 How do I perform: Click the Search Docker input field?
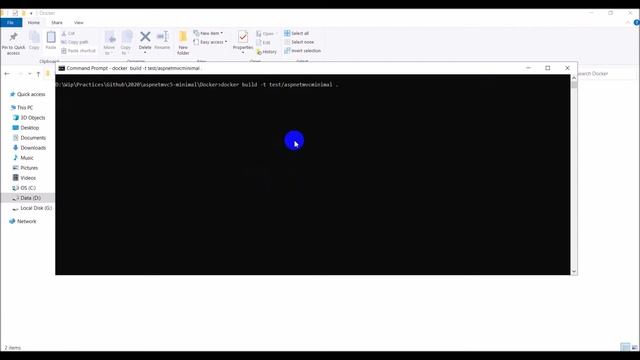click(607, 73)
